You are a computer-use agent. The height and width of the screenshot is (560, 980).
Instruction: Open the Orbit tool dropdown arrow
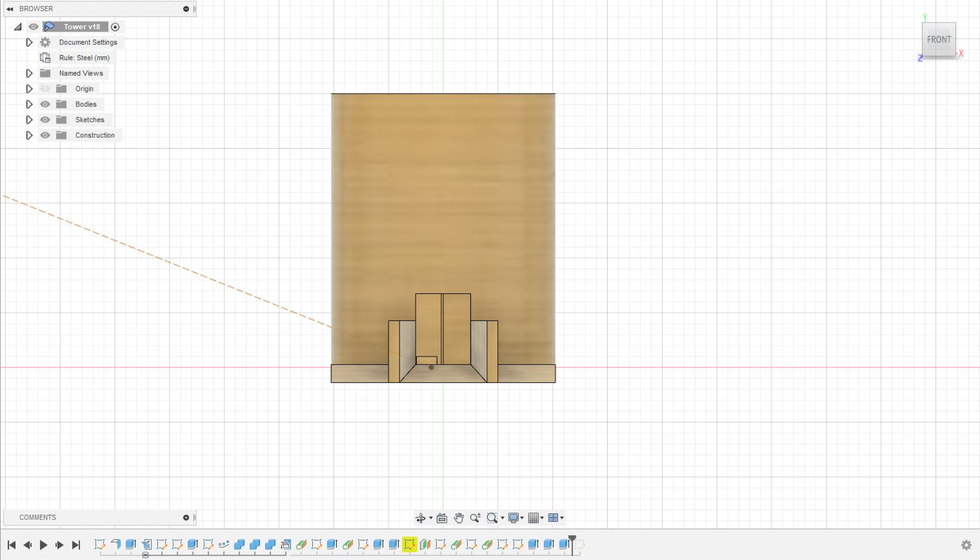(431, 518)
